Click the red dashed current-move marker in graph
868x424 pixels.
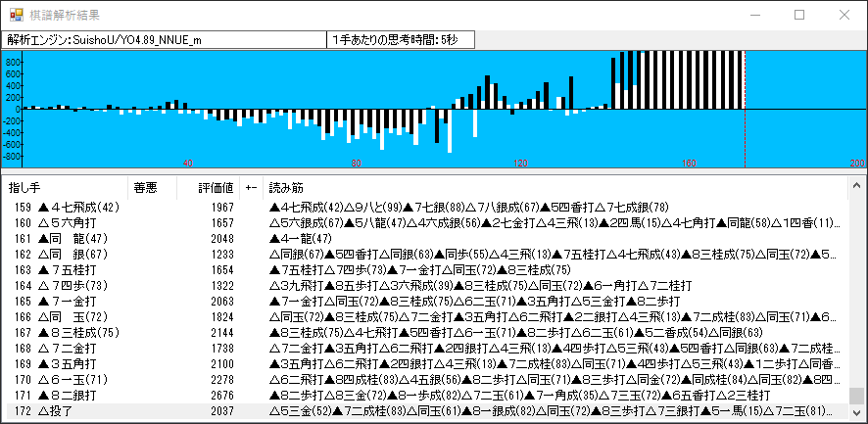pyautogui.click(x=746, y=109)
